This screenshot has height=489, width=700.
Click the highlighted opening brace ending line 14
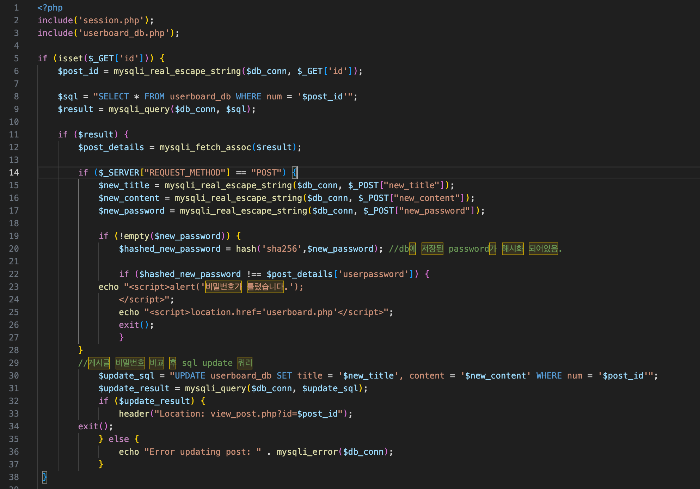click(295, 172)
